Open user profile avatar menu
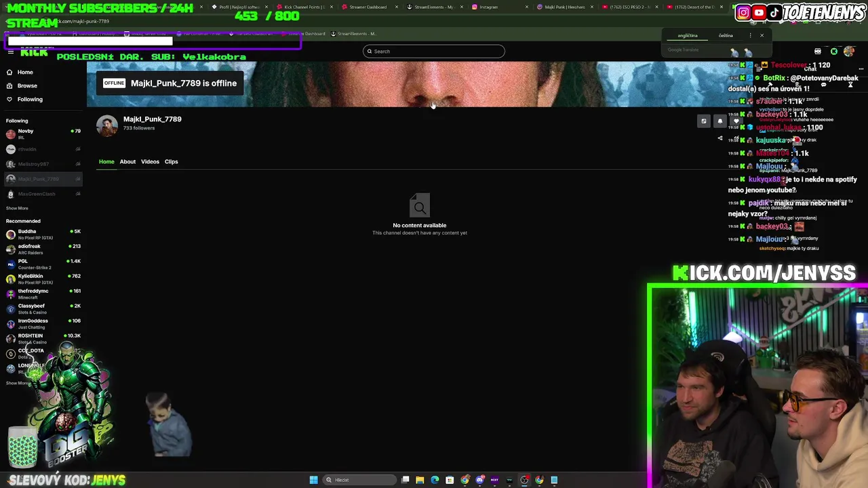Screen dimensions: 868x488 (849, 52)
